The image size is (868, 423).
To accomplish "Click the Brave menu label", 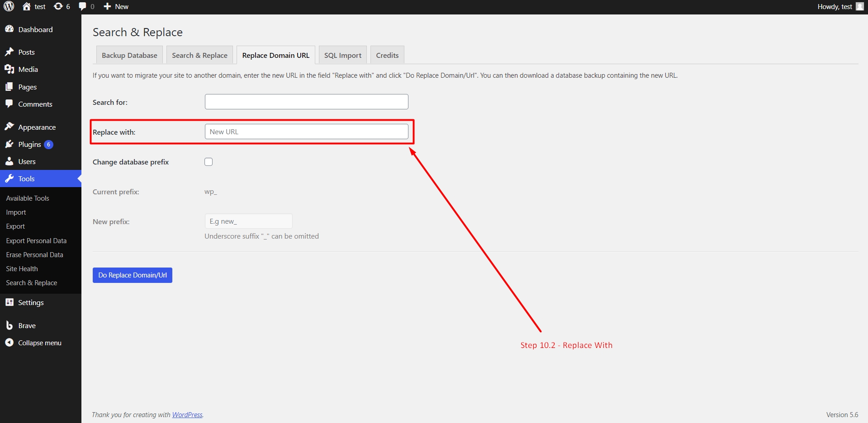I will tap(27, 325).
